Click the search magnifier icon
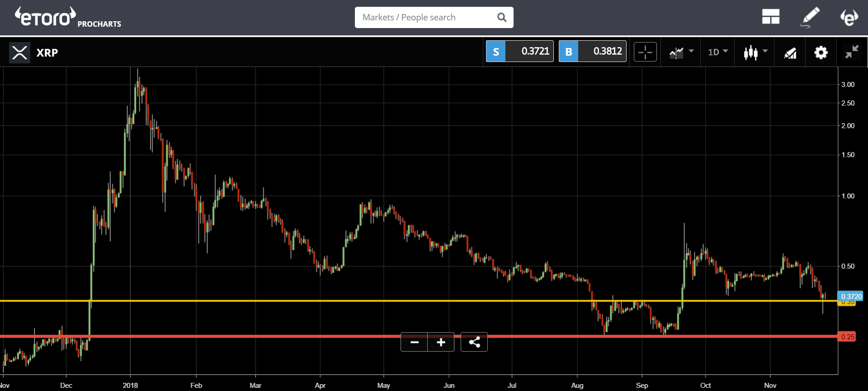Screen dimensions: 868x391 click(502, 17)
